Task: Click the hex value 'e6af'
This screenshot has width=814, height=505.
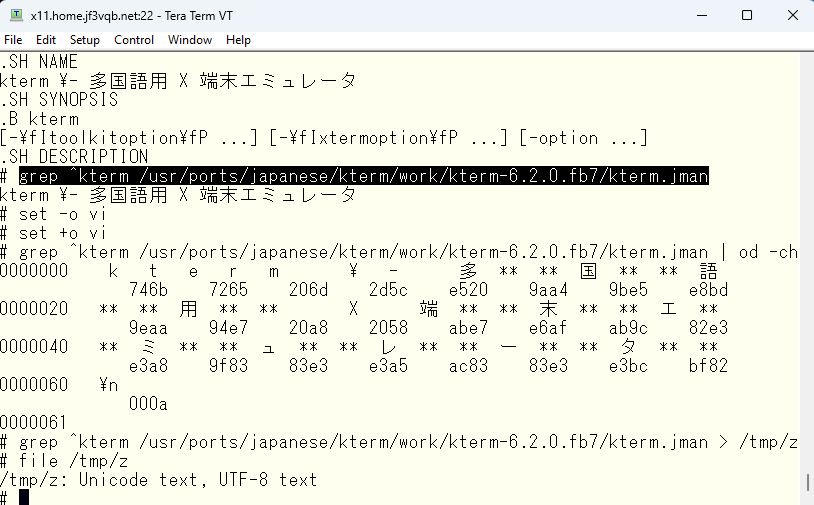Action: [548, 327]
